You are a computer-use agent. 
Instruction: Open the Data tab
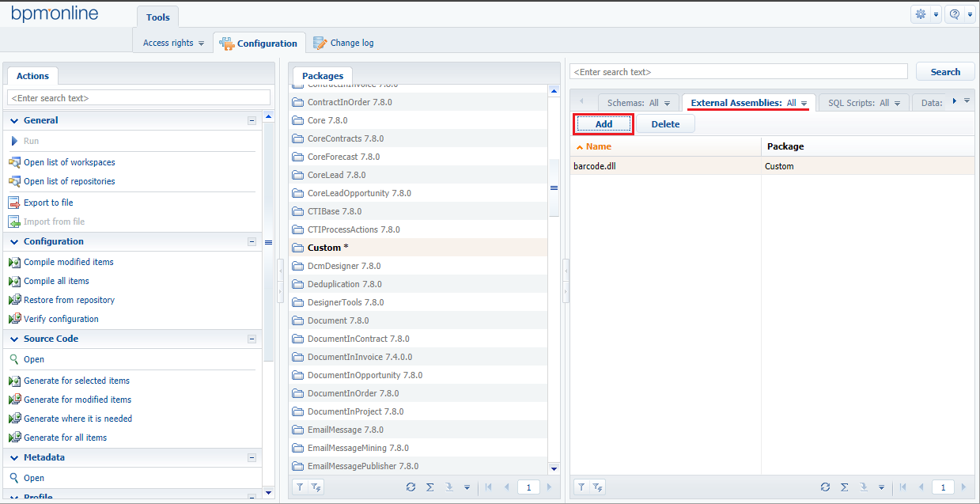click(x=930, y=103)
